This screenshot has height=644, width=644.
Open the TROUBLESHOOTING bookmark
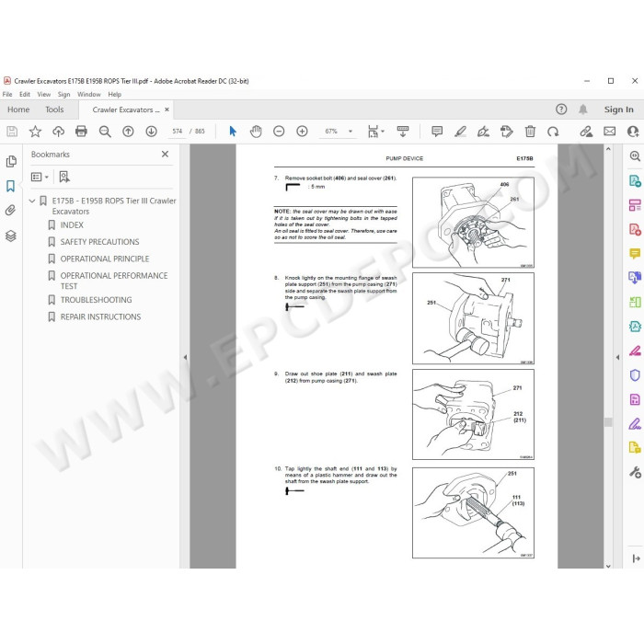click(x=96, y=300)
